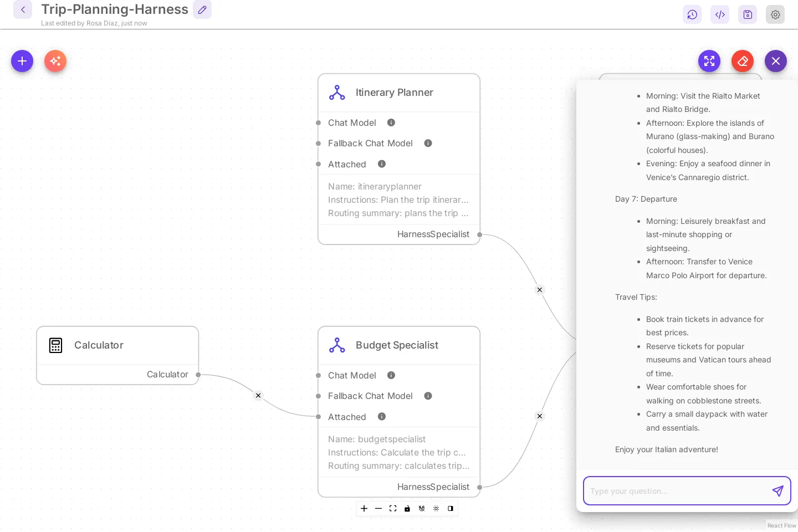Add a new node with the plus button
The image size is (798, 532).
tap(22, 61)
